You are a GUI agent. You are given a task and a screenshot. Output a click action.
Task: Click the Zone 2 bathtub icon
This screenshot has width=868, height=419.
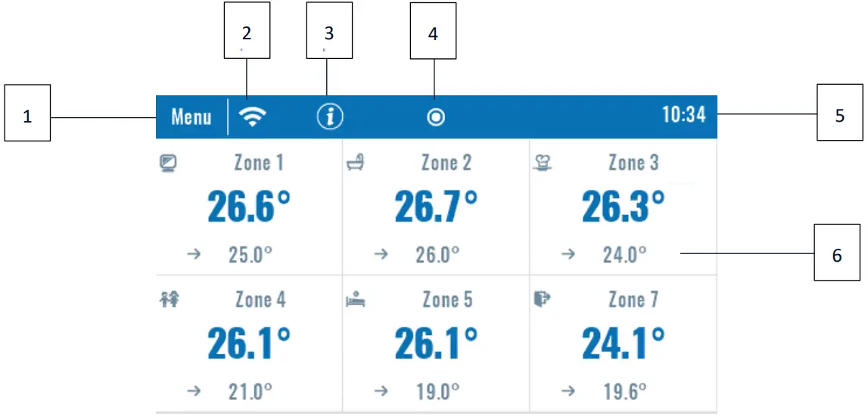coord(356,163)
